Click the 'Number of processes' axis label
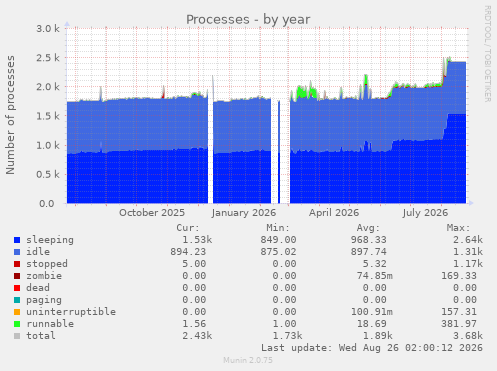 [10, 115]
